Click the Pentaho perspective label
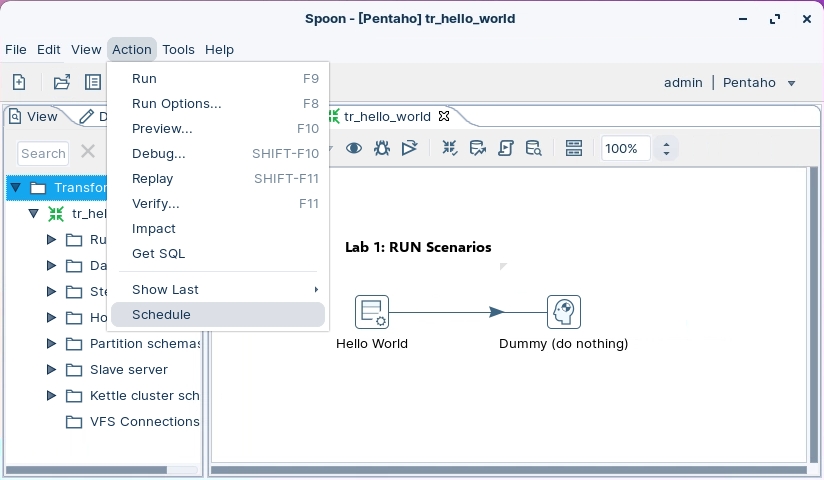Image resolution: width=824 pixels, height=480 pixels. pyautogui.click(x=749, y=83)
